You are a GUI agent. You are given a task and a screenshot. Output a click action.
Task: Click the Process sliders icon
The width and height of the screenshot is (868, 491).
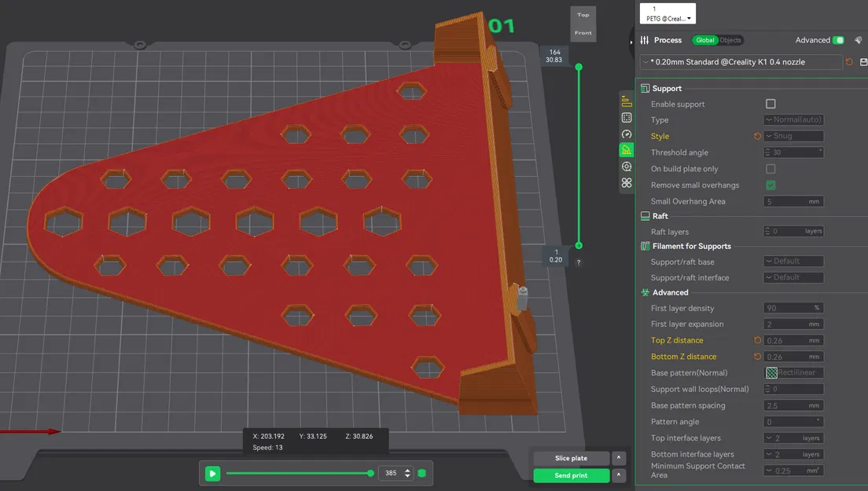tap(645, 40)
